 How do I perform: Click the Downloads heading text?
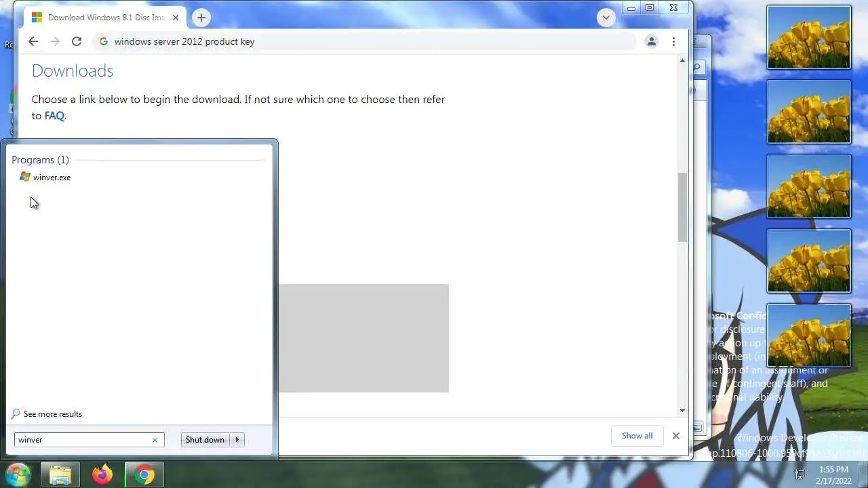pos(73,71)
